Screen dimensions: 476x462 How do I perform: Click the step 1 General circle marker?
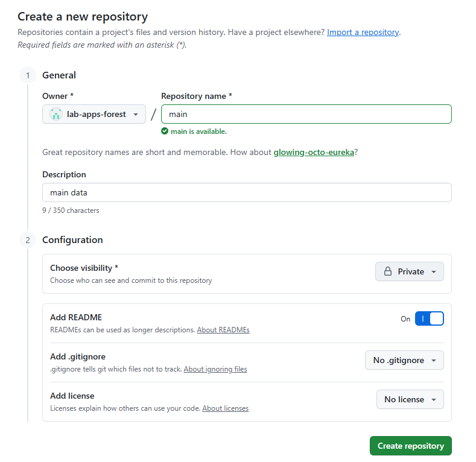(x=27, y=75)
